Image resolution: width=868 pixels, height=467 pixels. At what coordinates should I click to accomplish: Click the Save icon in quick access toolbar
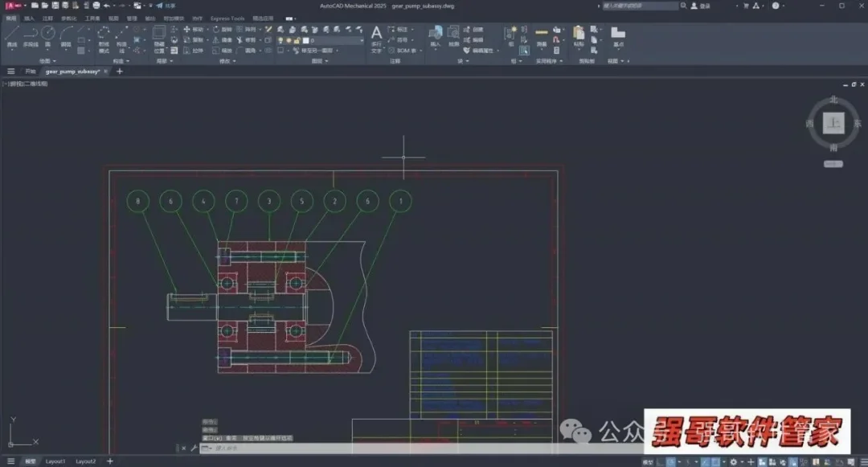[55, 6]
